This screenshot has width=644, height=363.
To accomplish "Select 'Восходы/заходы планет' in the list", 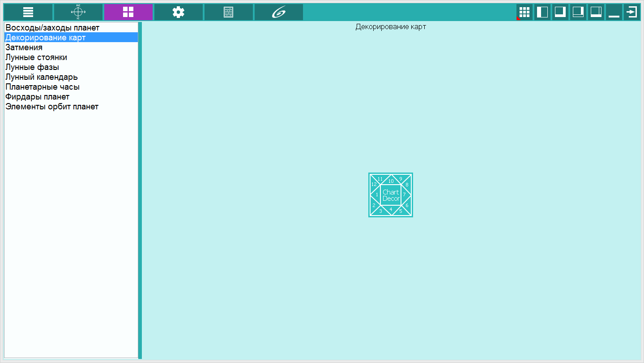I will [52, 28].
